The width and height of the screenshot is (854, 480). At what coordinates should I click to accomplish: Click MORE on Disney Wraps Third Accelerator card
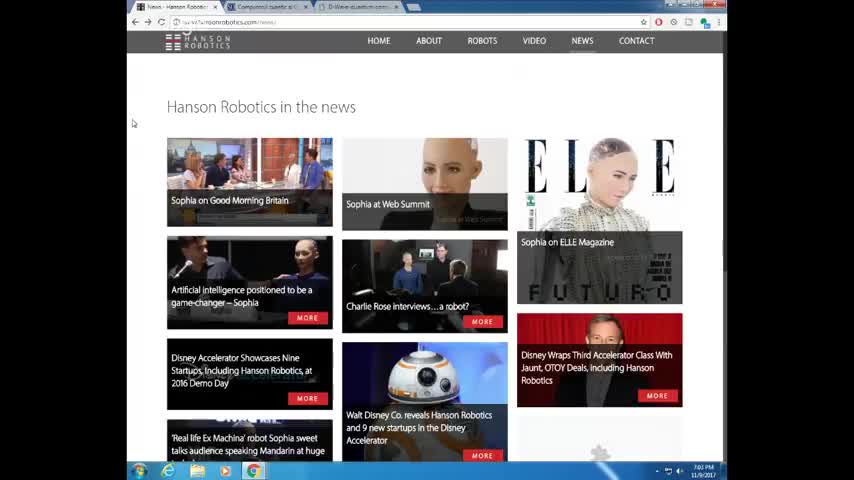coord(657,396)
